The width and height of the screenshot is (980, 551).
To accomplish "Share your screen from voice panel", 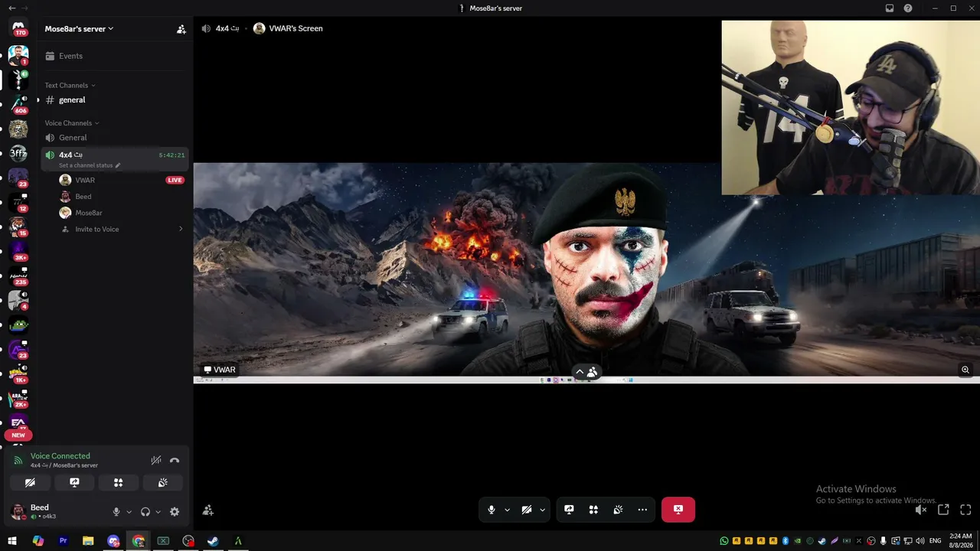I will tap(74, 483).
